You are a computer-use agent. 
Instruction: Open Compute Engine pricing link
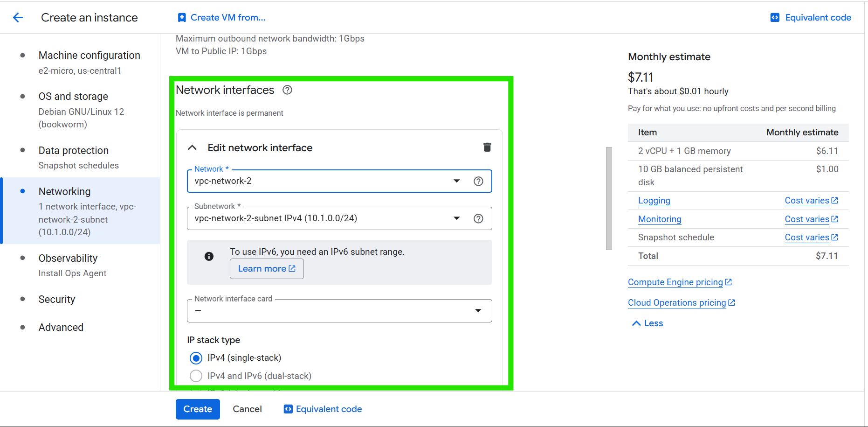pyautogui.click(x=675, y=282)
